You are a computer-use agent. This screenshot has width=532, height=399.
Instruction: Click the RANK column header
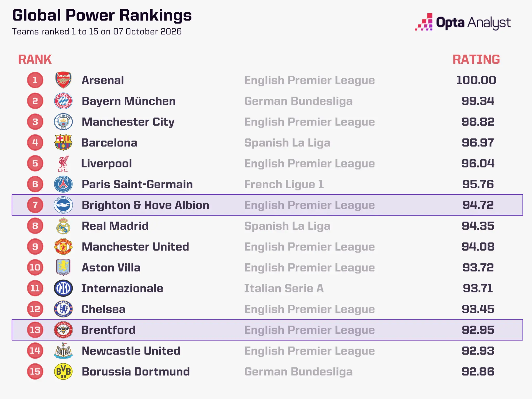(x=35, y=59)
